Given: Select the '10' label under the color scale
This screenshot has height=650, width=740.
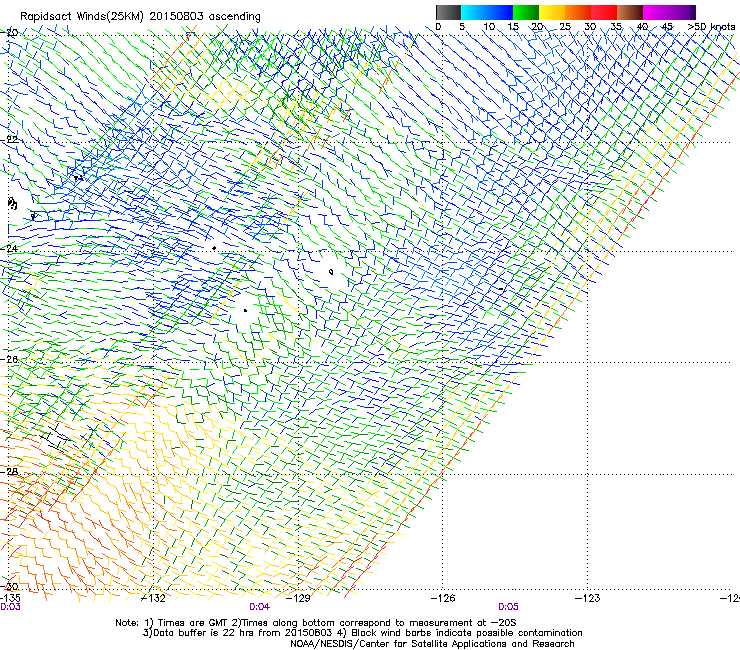Looking at the screenshot, I should 489,27.
